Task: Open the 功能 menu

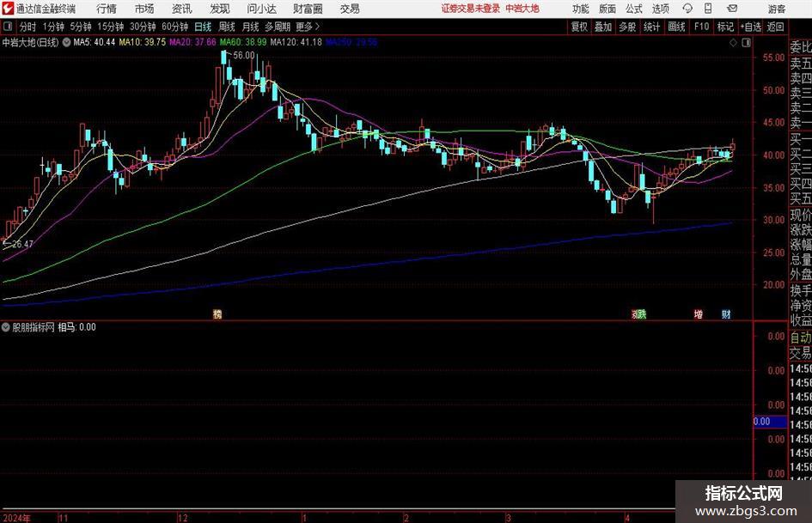Action: [x=581, y=9]
